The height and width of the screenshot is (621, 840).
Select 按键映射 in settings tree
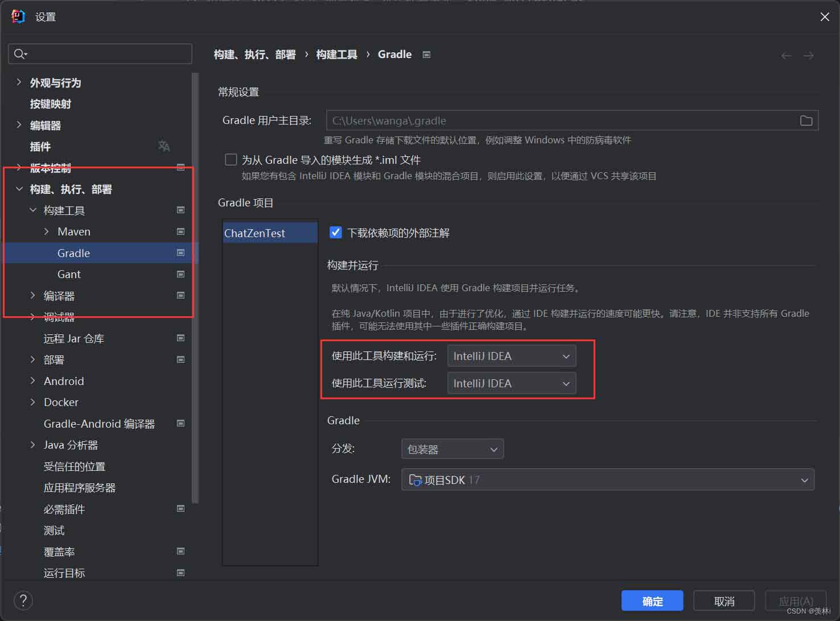(x=51, y=104)
